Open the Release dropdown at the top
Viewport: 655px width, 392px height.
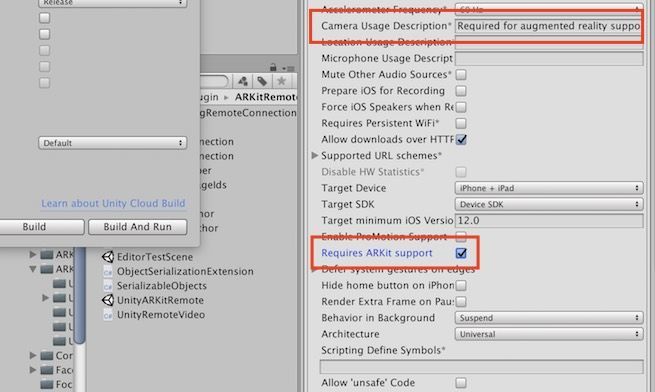(113, 3)
